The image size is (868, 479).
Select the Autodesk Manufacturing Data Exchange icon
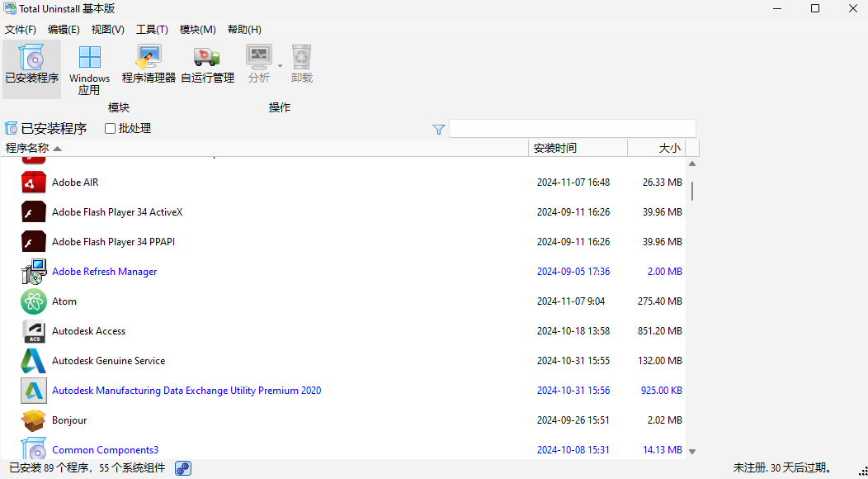33,391
